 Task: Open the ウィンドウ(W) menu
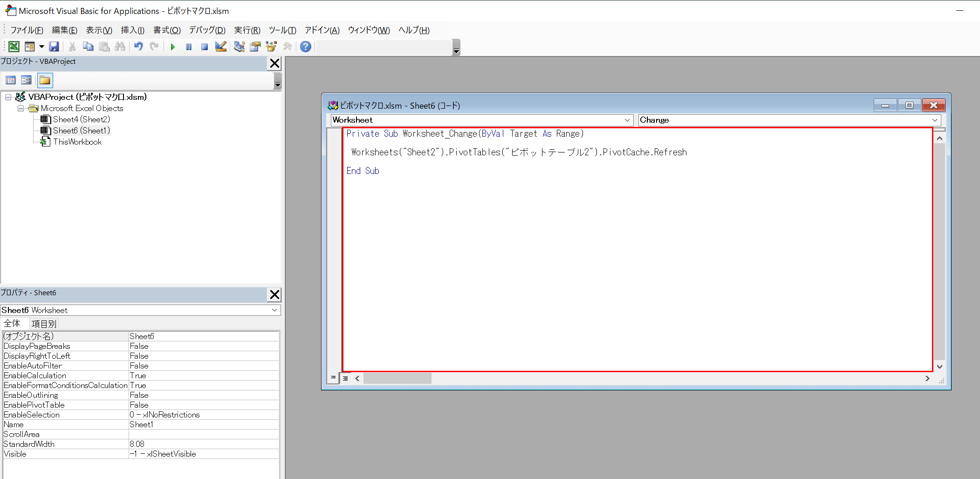click(369, 30)
